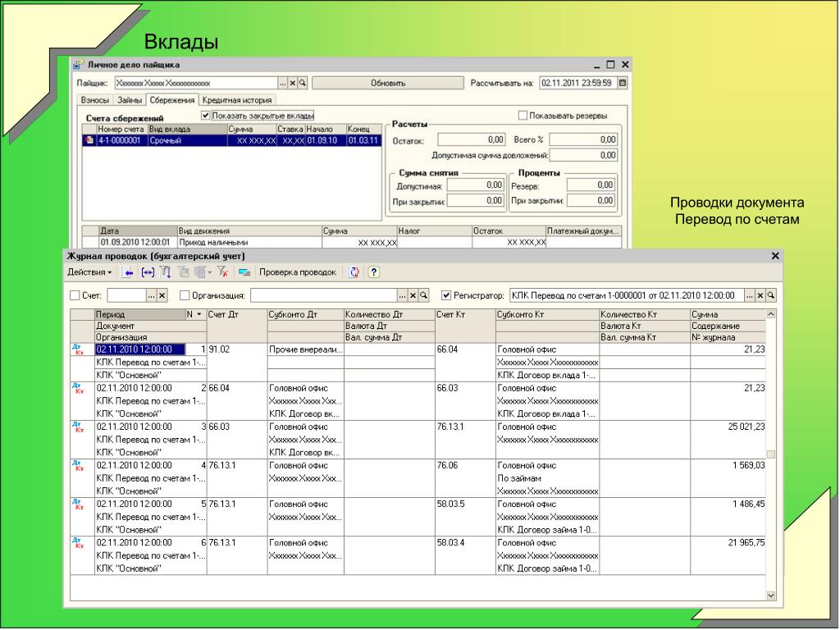Click magnifier icon next to Регистратор field
The width and height of the screenshot is (840, 630).
coord(771,295)
